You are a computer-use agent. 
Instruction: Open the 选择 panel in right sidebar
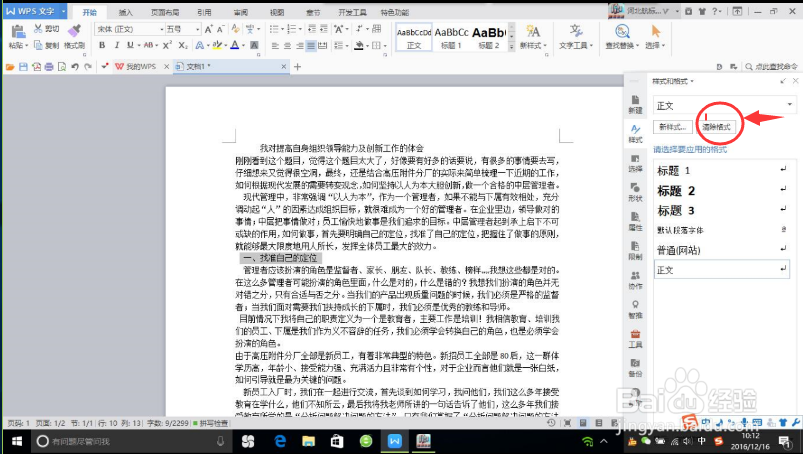(x=635, y=163)
